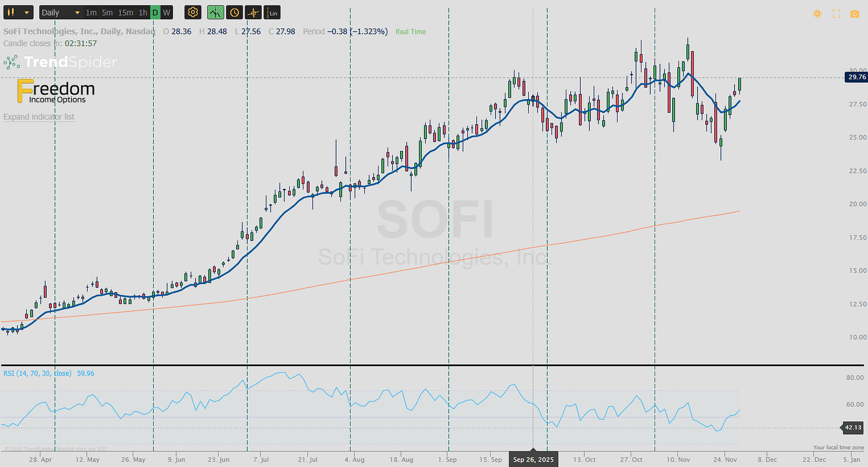The width and height of the screenshot is (868, 467).
Task: Click the high value 28.48
Action: (216, 32)
